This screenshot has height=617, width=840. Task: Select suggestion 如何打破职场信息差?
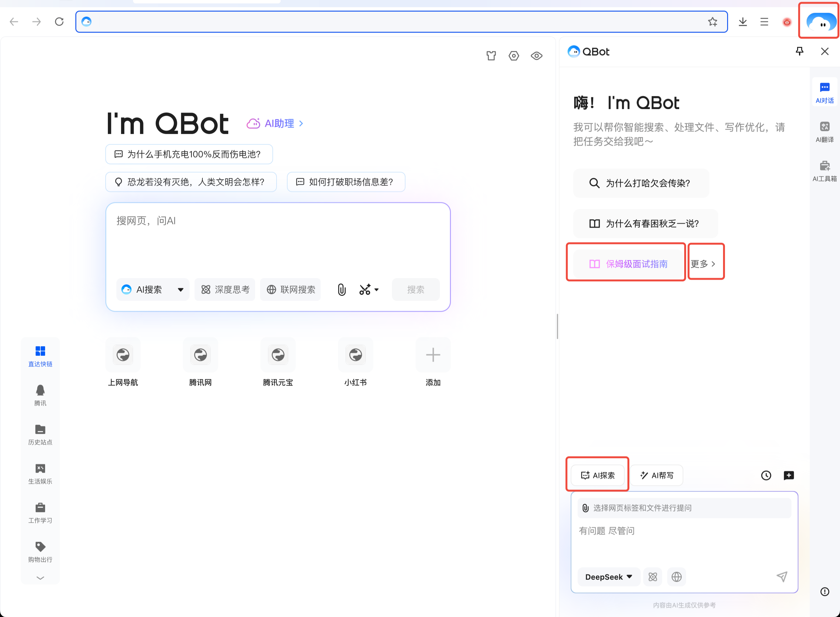coord(346,182)
